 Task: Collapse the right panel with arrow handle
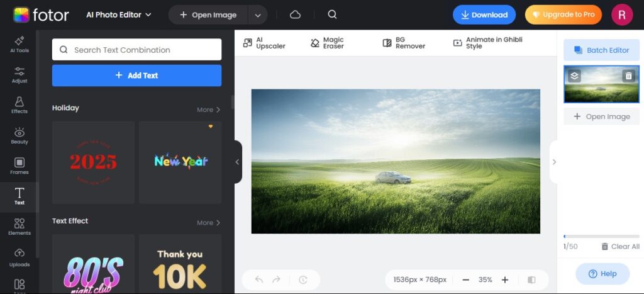pyautogui.click(x=553, y=162)
